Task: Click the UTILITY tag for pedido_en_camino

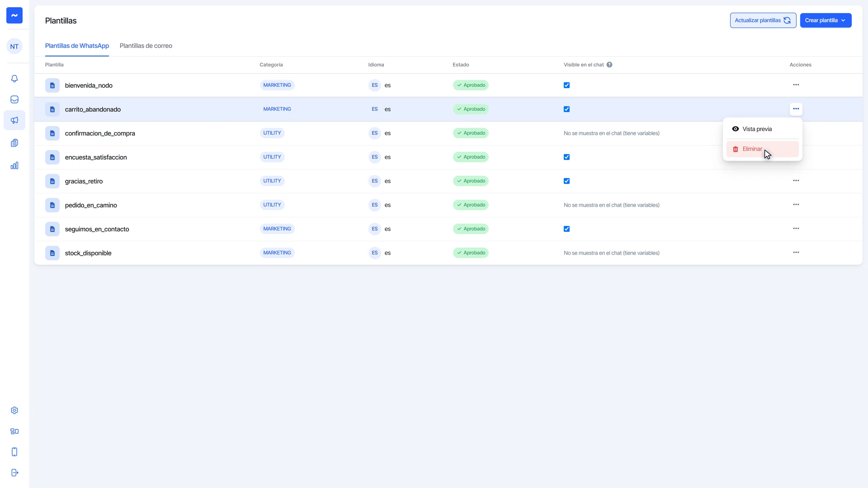Action: (x=272, y=205)
